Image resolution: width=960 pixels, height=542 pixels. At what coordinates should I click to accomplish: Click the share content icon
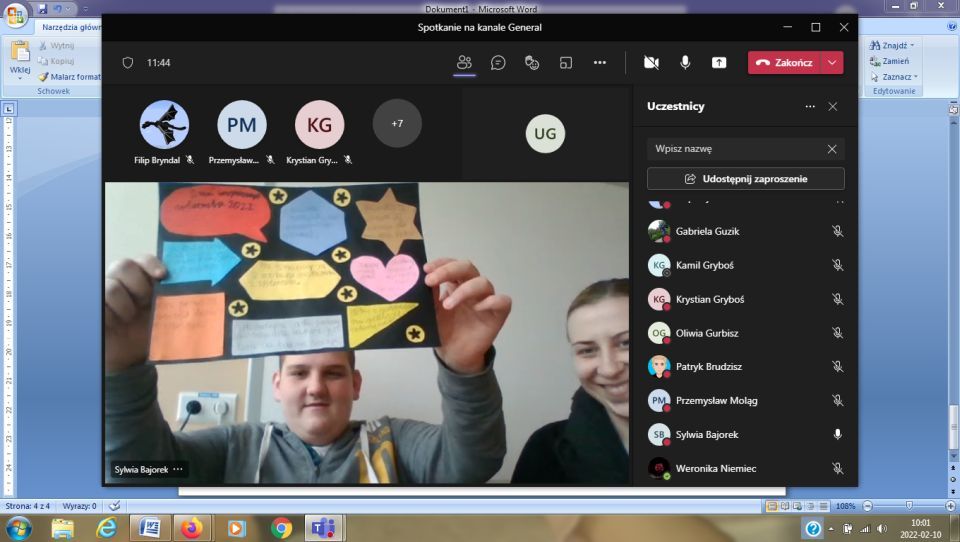[719, 62]
